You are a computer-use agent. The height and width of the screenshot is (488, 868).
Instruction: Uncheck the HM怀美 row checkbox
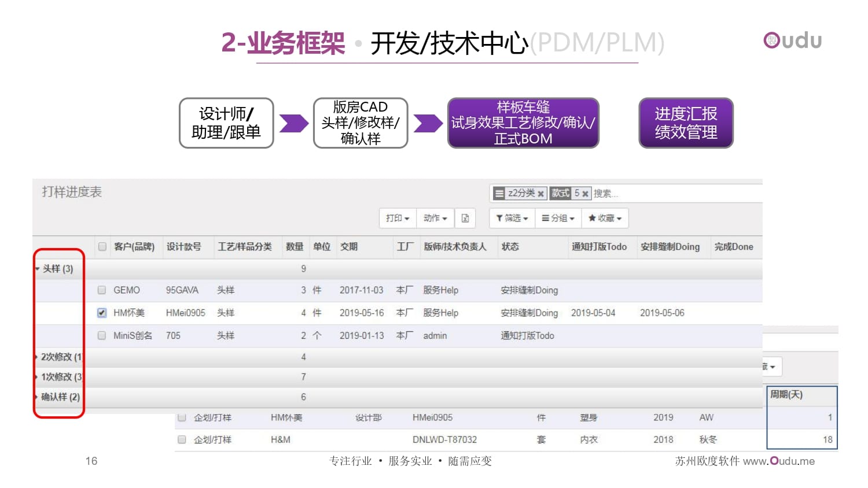tap(102, 313)
